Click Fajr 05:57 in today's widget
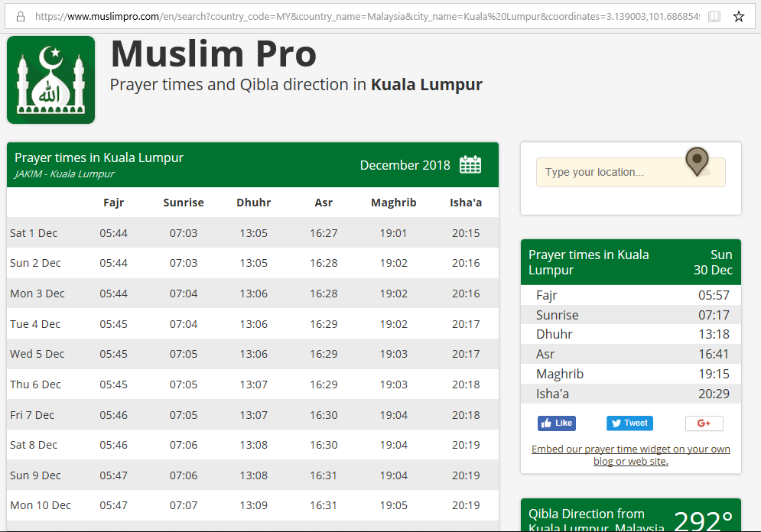761x532 pixels. (631, 295)
